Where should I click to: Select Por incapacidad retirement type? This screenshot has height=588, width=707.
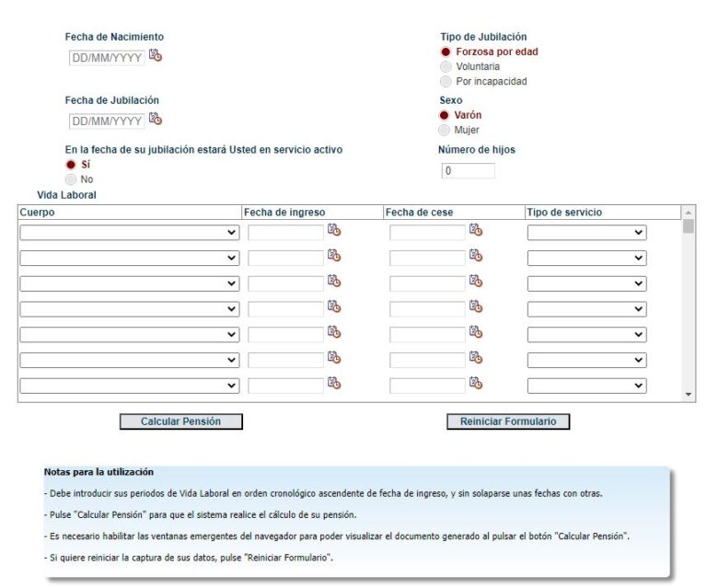point(446,81)
